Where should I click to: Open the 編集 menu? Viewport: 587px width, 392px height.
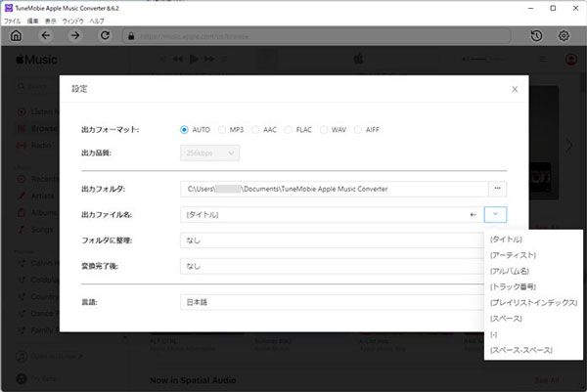32,21
